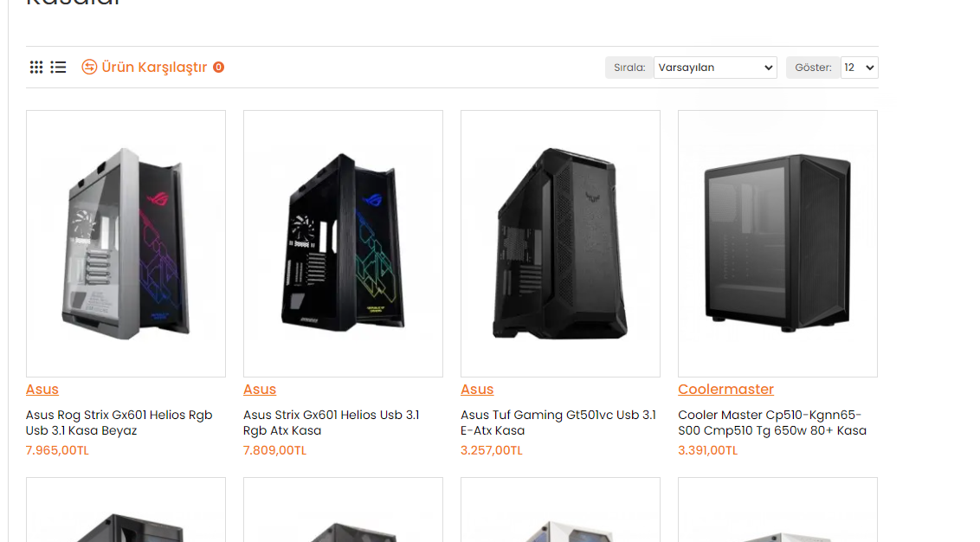
Task: Click the Sırala label
Action: click(x=629, y=68)
